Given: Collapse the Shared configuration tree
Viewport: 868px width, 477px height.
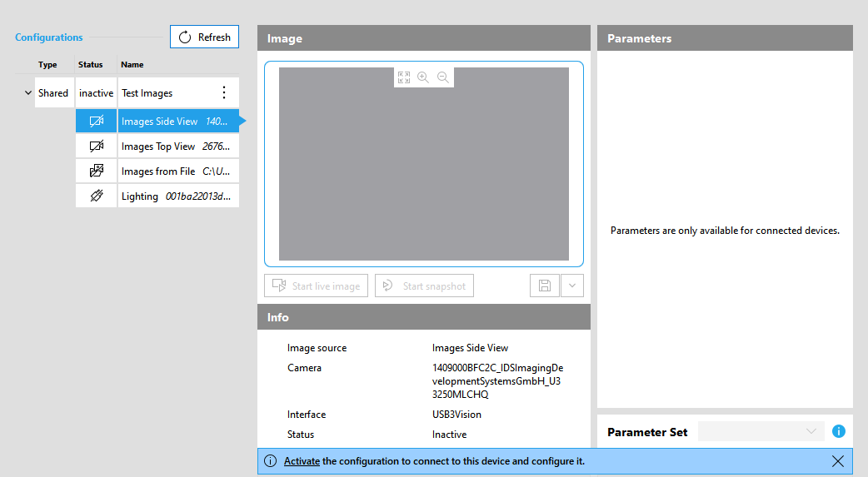Looking at the screenshot, I should 28,93.
